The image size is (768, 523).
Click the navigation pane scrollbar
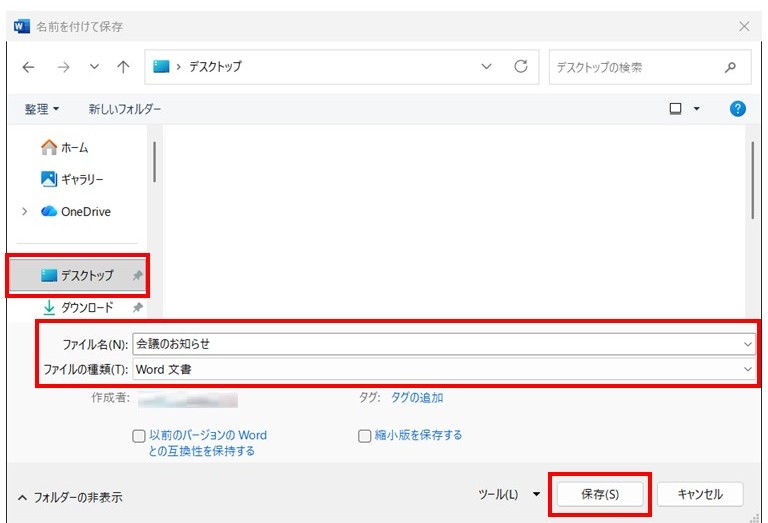tap(154, 162)
